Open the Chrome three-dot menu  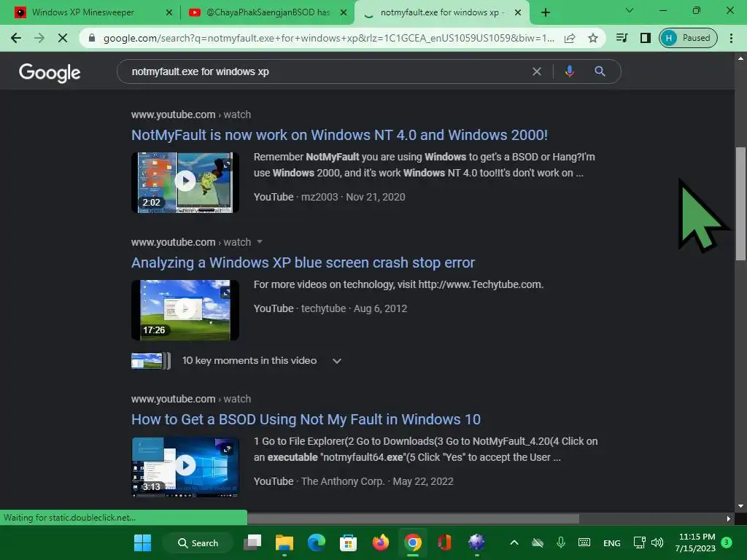pyautogui.click(x=731, y=38)
